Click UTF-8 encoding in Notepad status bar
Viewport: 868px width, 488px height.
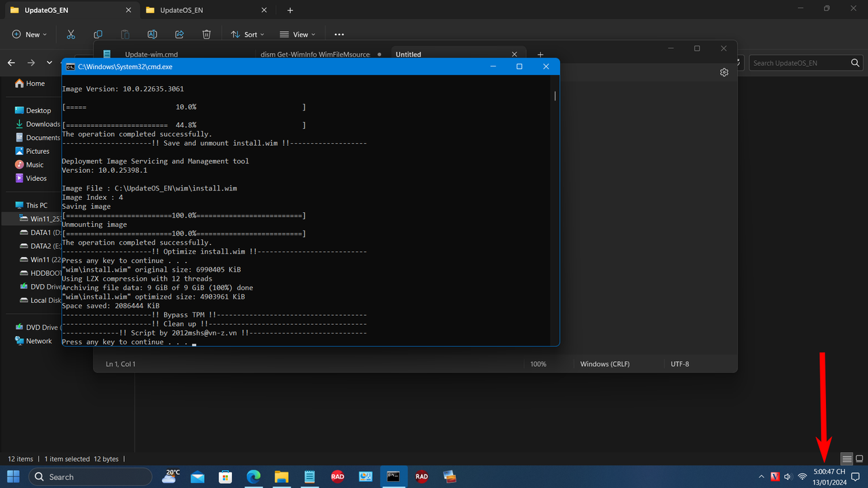[x=679, y=364]
